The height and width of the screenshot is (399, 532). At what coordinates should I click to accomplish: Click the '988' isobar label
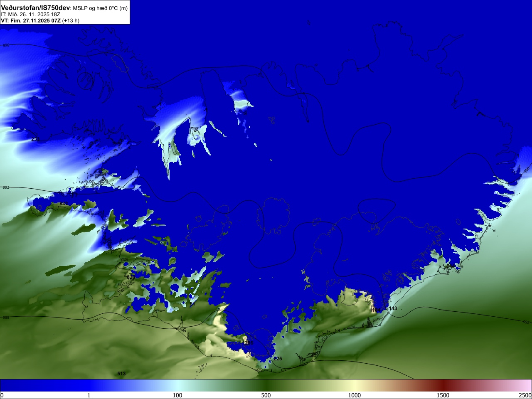point(6,317)
